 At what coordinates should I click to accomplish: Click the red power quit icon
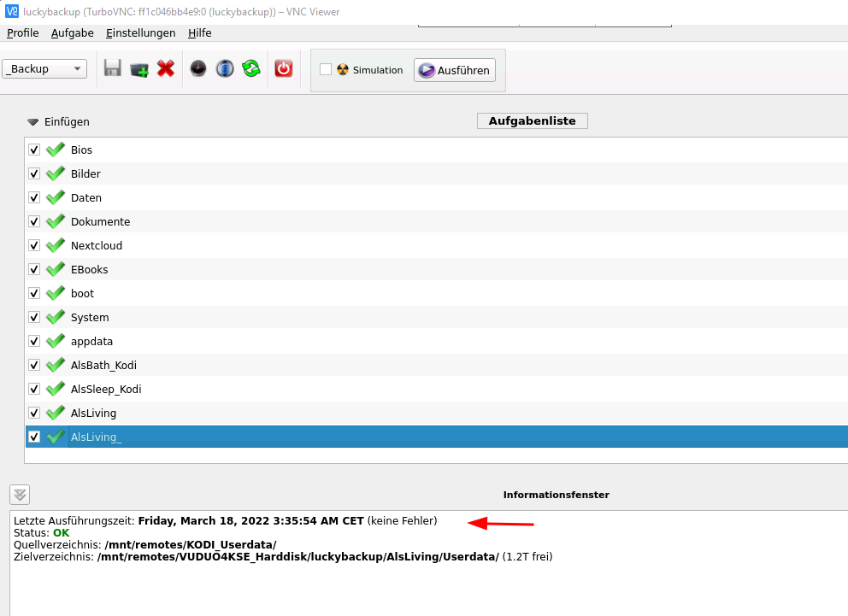pos(284,68)
